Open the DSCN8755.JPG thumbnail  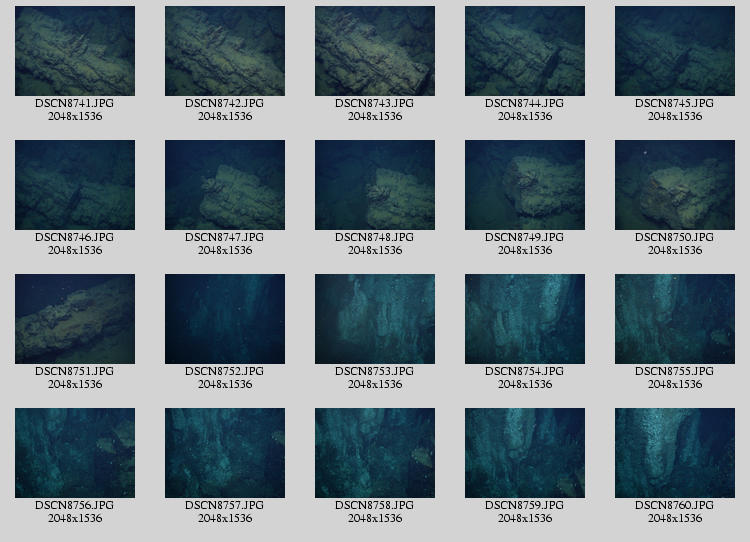674,319
